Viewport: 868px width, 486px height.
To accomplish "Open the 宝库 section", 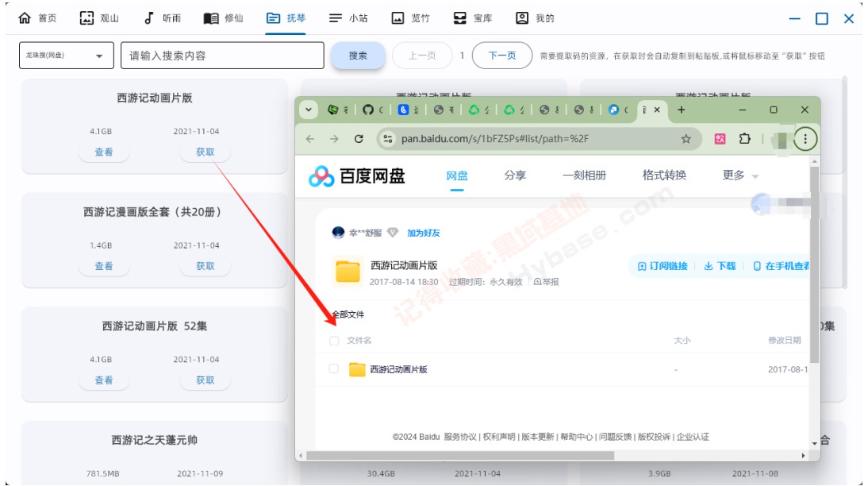I will pos(473,17).
